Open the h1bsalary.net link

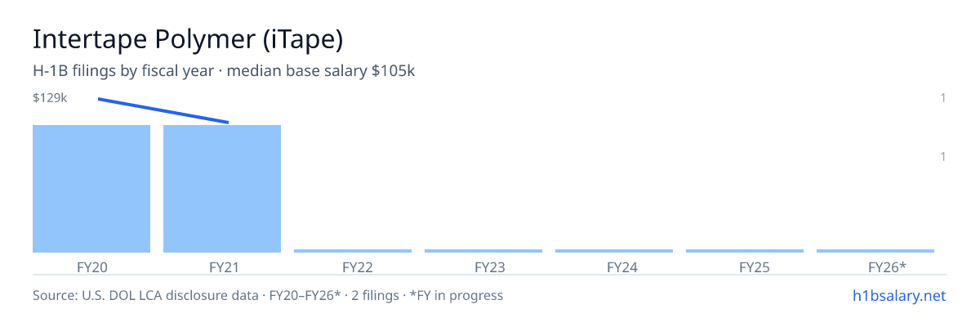(898, 295)
